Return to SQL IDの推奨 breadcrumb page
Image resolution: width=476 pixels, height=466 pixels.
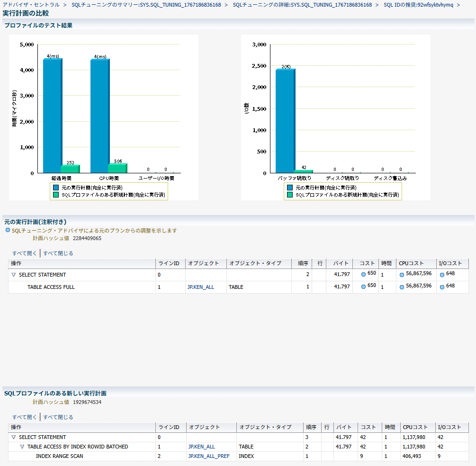[x=418, y=5]
